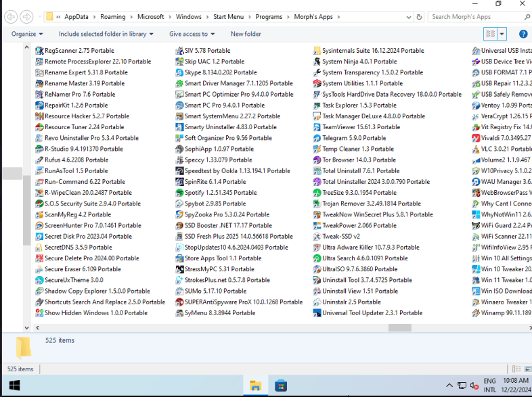Select the Spotify 1.2.51.345 Portable icon
The width and height of the screenshot is (532, 397).
(x=179, y=193)
